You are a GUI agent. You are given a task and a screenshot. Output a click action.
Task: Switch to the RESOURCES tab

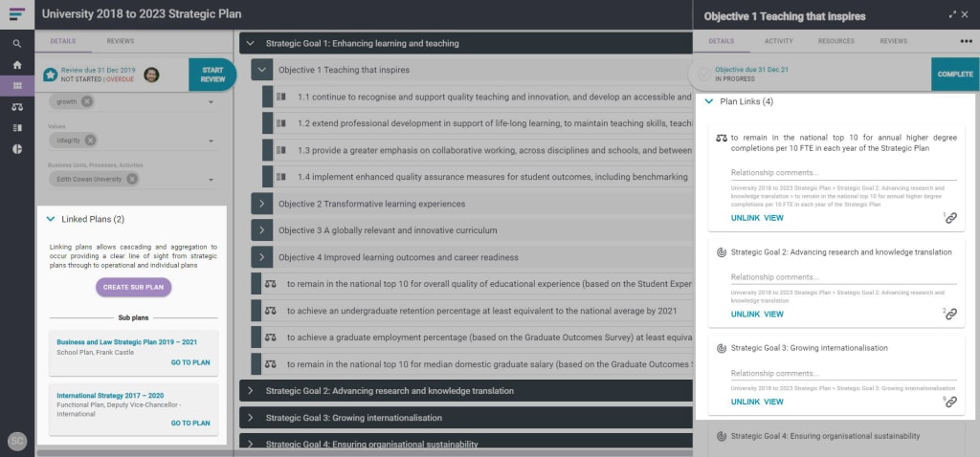pyautogui.click(x=836, y=41)
